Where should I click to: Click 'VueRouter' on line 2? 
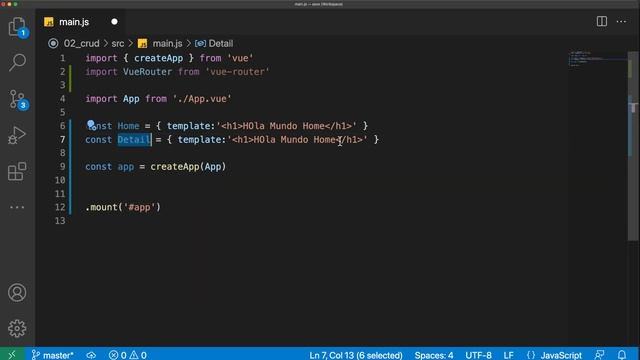(147, 72)
